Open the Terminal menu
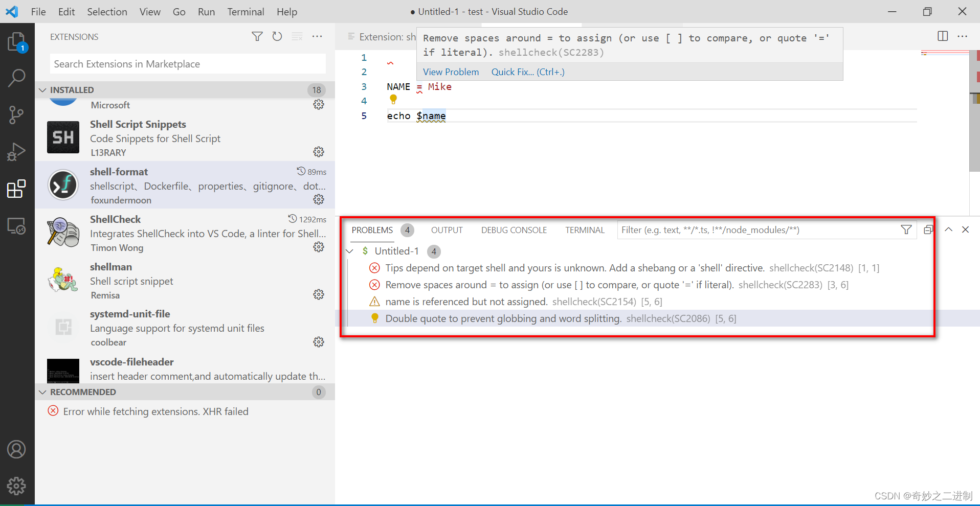The image size is (980, 506). [246, 11]
